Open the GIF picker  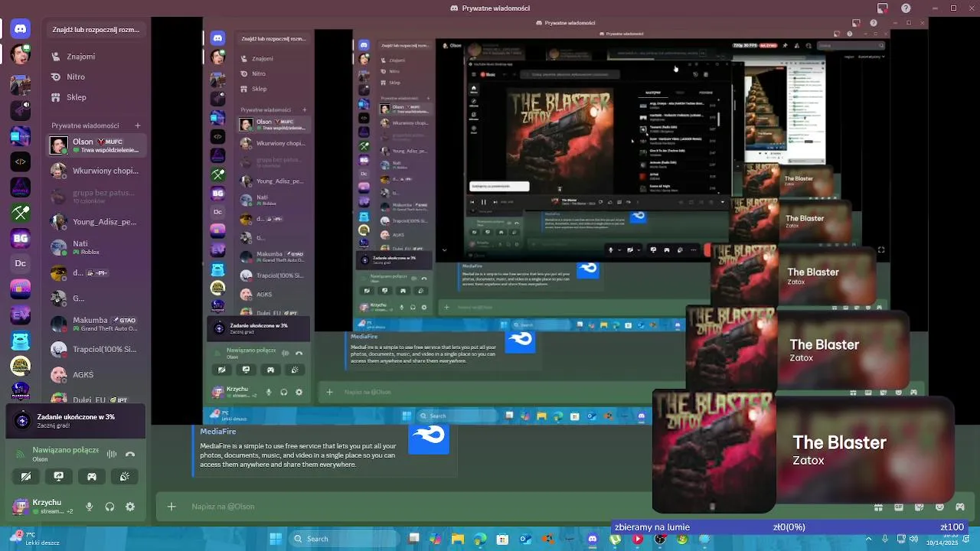(x=899, y=507)
